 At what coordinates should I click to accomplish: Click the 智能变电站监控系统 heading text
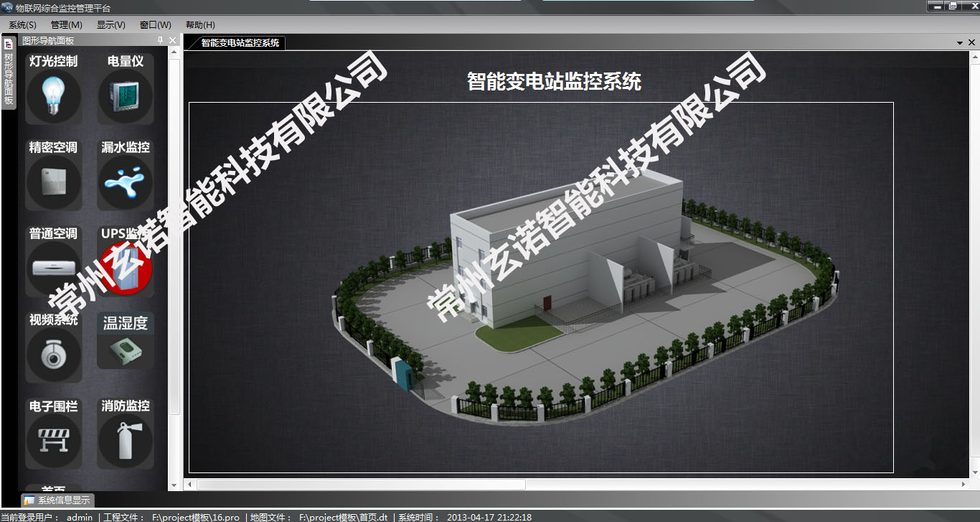tap(554, 81)
